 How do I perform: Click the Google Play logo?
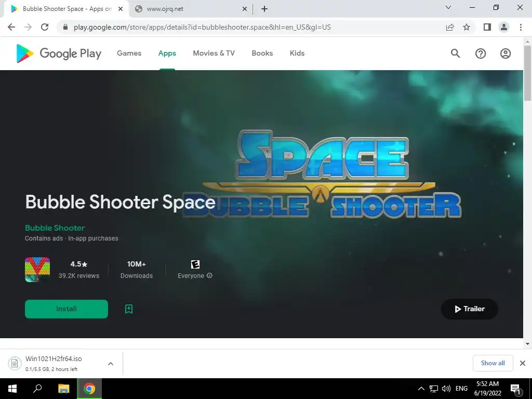coord(59,54)
